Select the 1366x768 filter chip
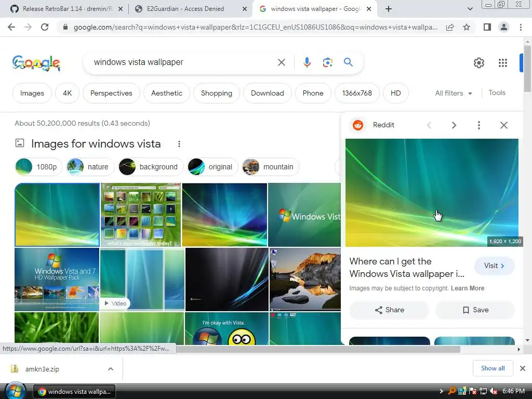This screenshot has width=532, height=399. pyautogui.click(x=357, y=93)
